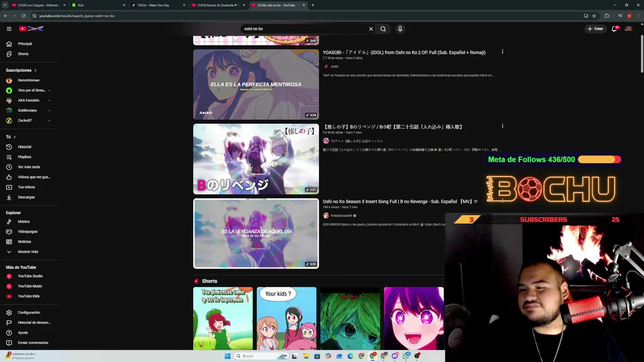
Task: Expand the Suscripciones section
Action: (x=21, y=70)
